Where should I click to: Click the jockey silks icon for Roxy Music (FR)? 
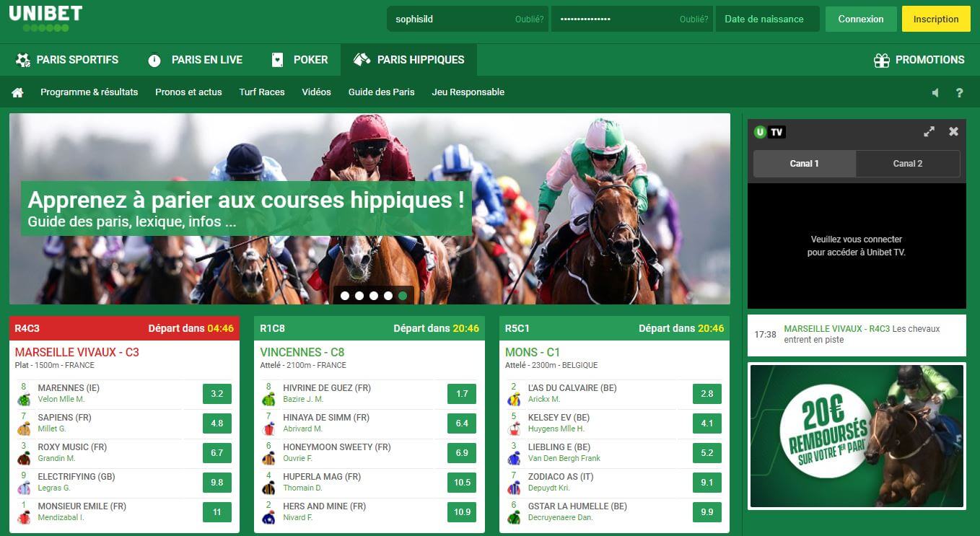tap(25, 458)
